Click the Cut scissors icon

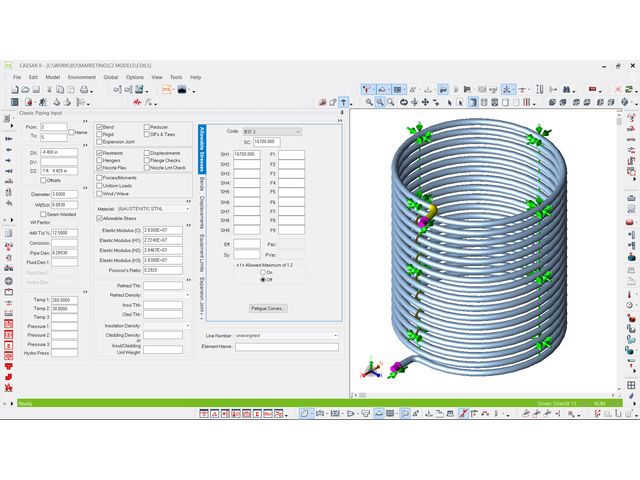click(48, 89)
